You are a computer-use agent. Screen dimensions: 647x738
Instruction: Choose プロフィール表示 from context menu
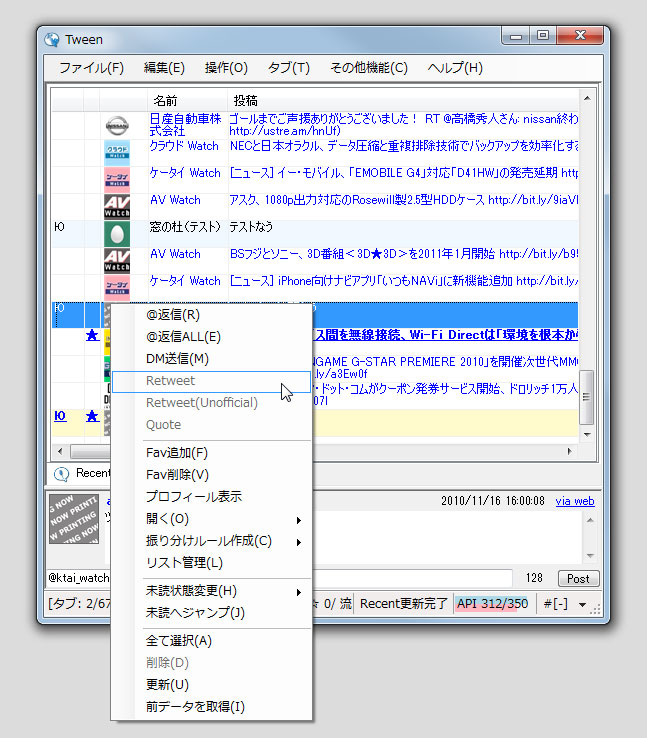click(211, 497)
